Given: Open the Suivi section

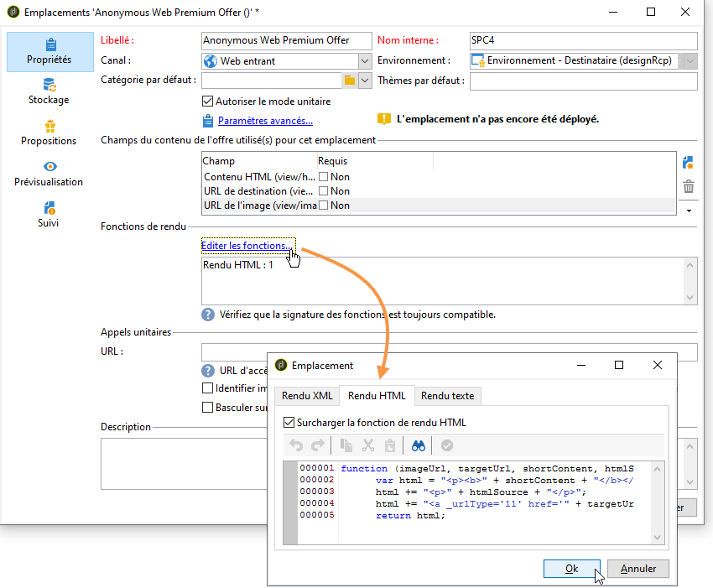Looking at the screenshot, I should 48,215.
